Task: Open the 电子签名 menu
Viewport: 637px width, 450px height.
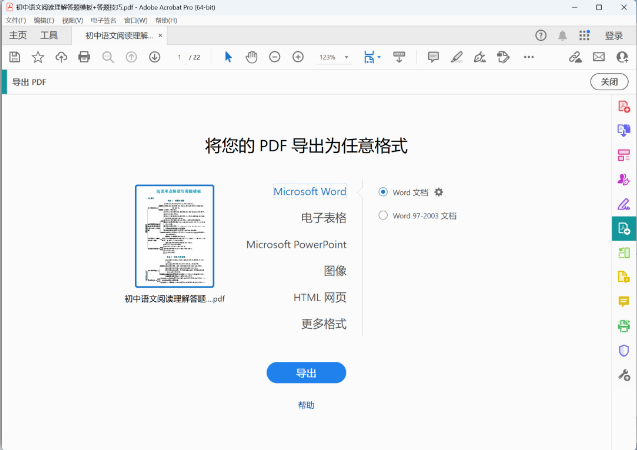Action: coord(103,20)
